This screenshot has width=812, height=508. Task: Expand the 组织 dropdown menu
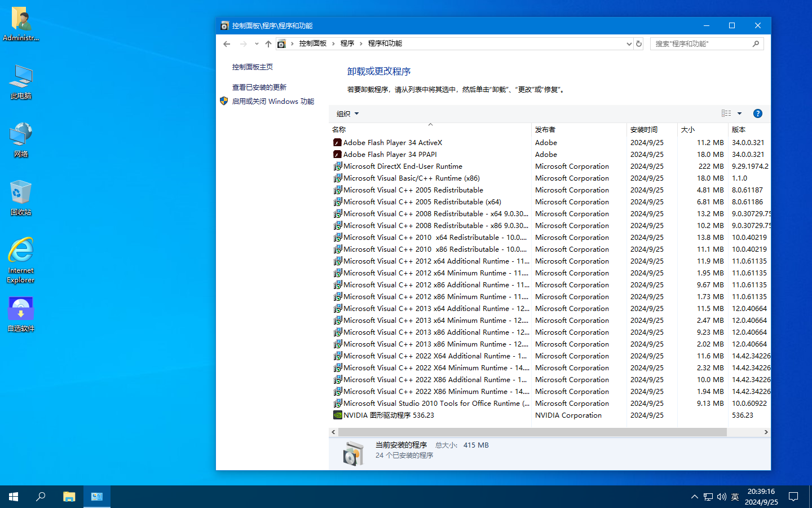click(347, 113)
